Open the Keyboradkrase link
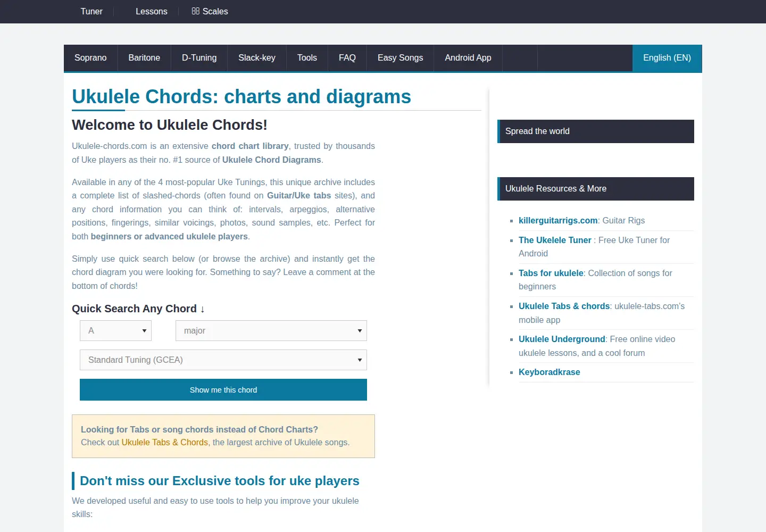The height and width of the screenshot is (532, 766). [549, 372]
